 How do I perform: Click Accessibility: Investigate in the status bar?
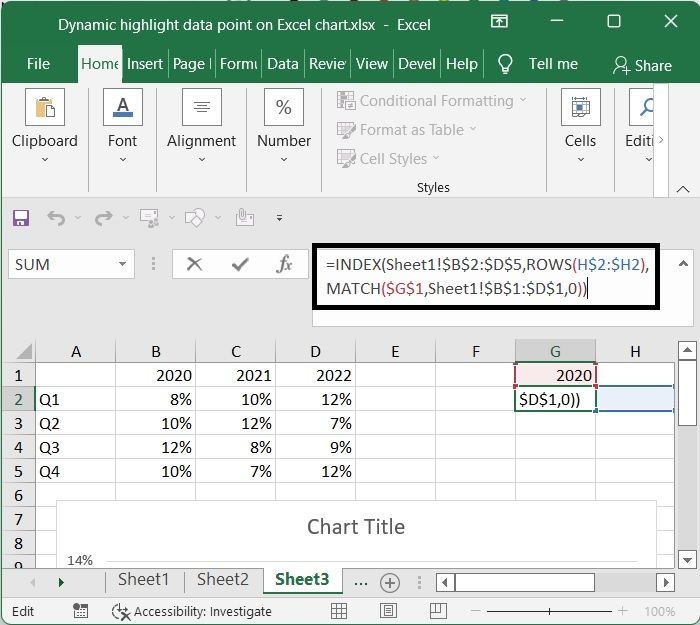(192, 611)
